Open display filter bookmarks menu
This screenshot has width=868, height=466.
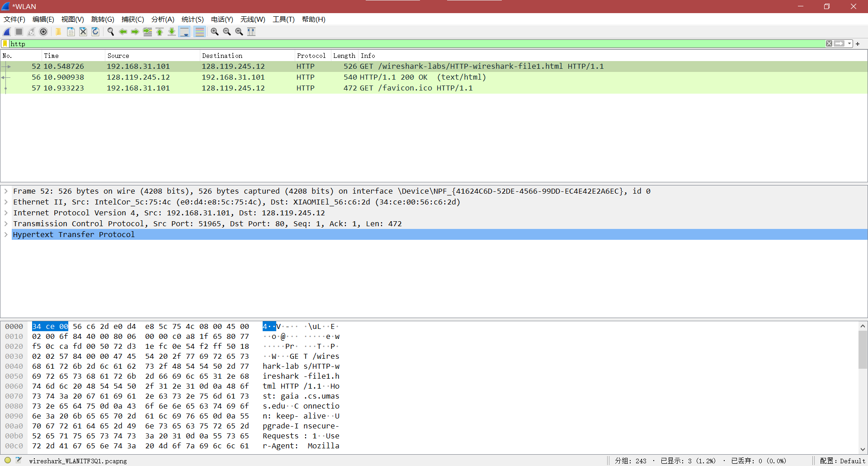5,44
